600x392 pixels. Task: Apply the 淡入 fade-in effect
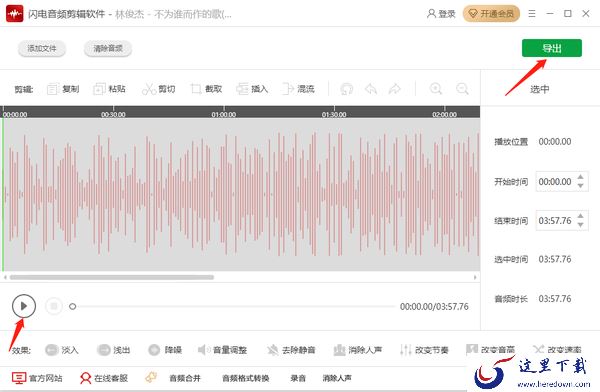tap(61, 350)
